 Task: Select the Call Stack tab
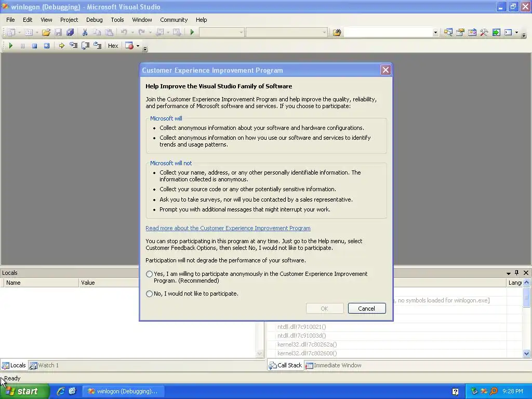coord(285,365)
